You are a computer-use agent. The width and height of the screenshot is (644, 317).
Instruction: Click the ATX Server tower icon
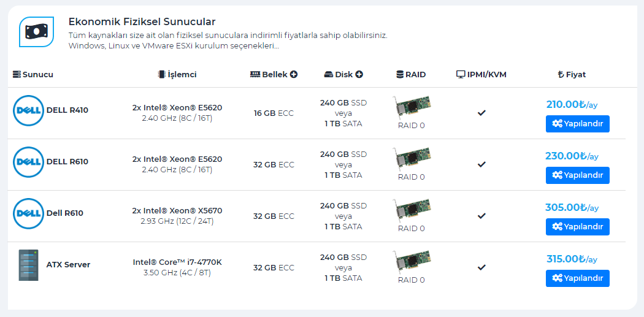28,265
